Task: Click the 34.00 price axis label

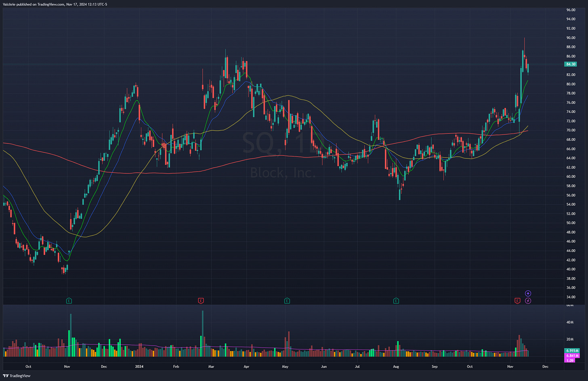Action: [571, 297]
